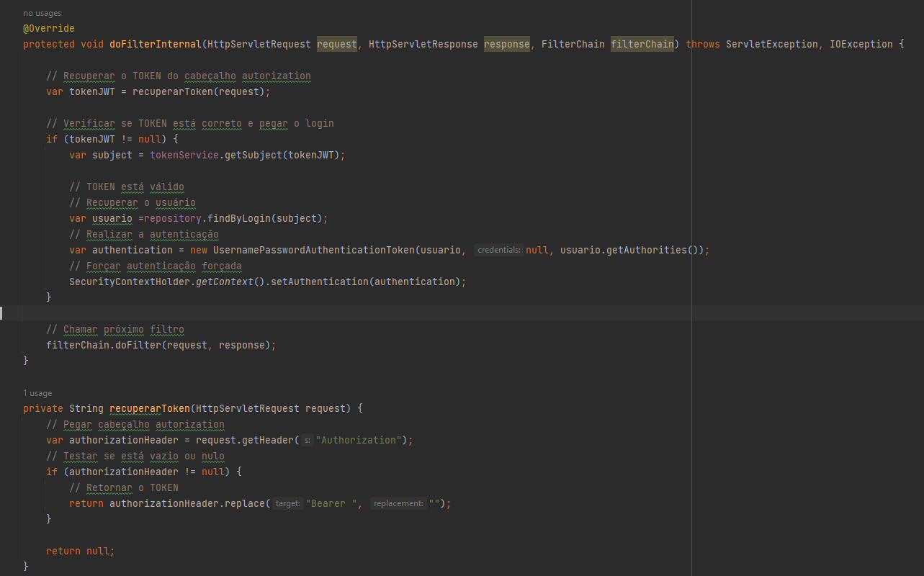Click the doFilter call on filterChain
The image size is (924, 576).
(138, 345)
